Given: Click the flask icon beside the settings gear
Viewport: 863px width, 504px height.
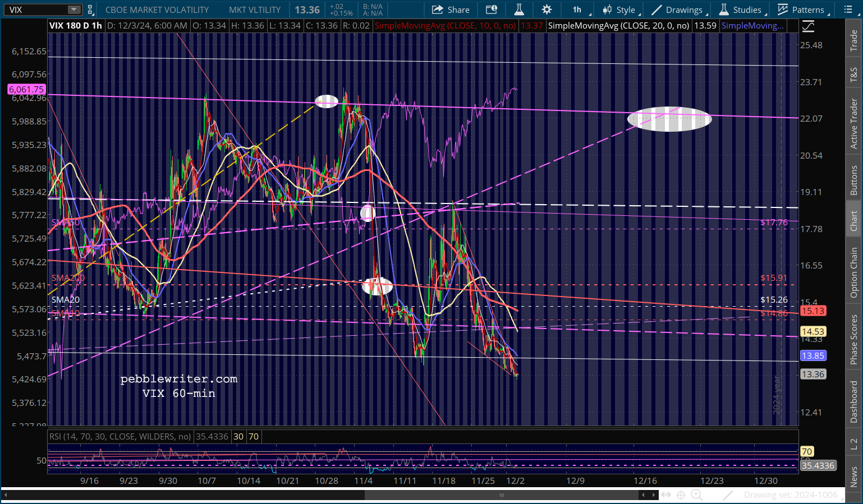Looking at the screenshot, I should click(x=519, y=10).
